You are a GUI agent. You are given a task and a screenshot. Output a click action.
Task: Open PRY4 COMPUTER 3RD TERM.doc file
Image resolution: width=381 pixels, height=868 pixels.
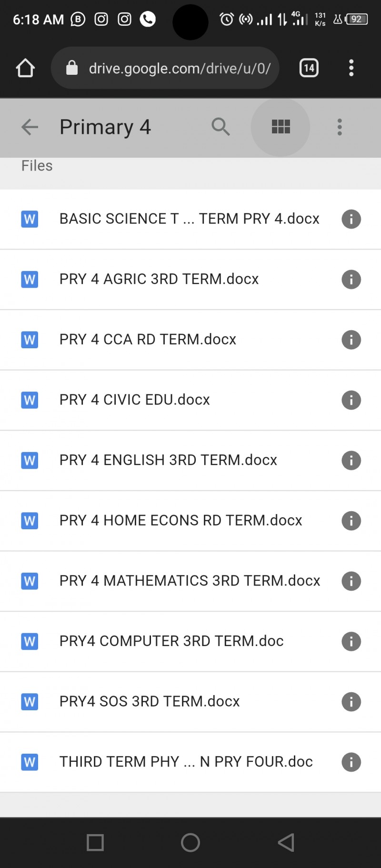point(171,641)
